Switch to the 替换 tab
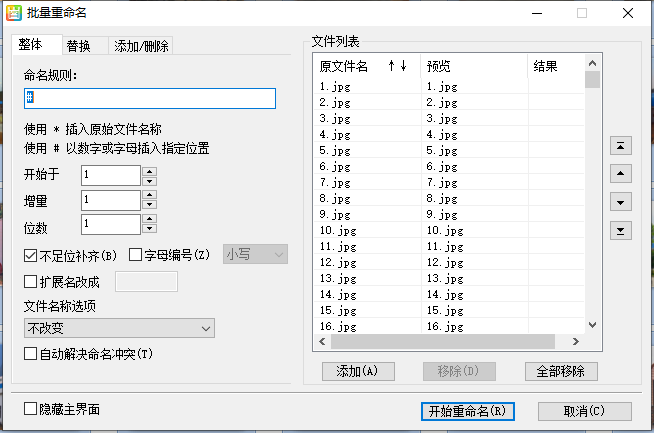This screenshot has height=433, width=654. click(x=78, y=46)
